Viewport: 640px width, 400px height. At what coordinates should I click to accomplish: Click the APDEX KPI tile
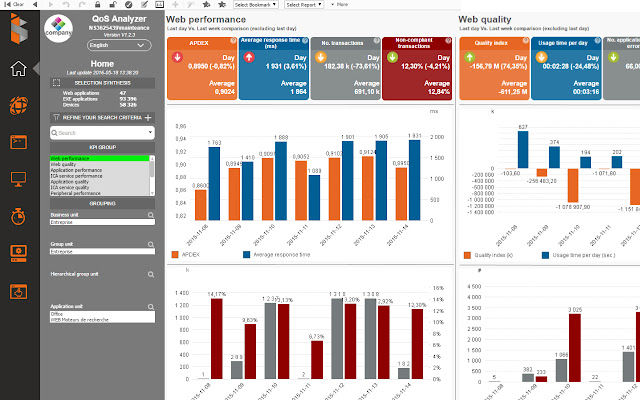point(202,68)
